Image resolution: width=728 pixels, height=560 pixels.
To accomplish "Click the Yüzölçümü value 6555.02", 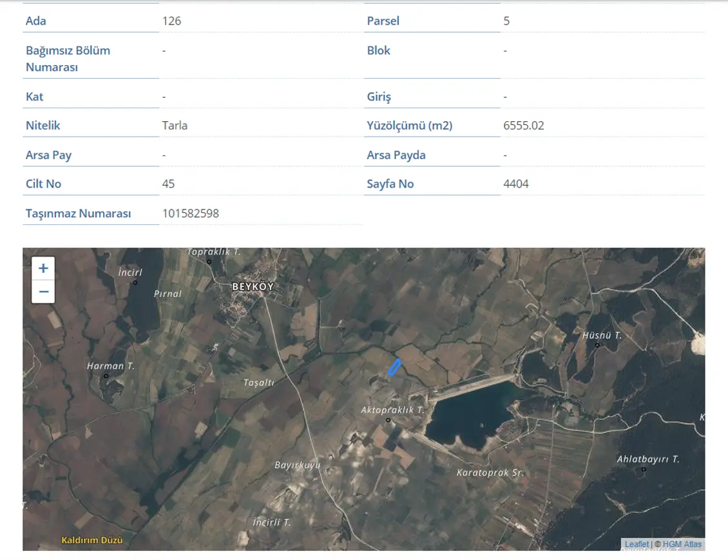I will coord(523,126).
